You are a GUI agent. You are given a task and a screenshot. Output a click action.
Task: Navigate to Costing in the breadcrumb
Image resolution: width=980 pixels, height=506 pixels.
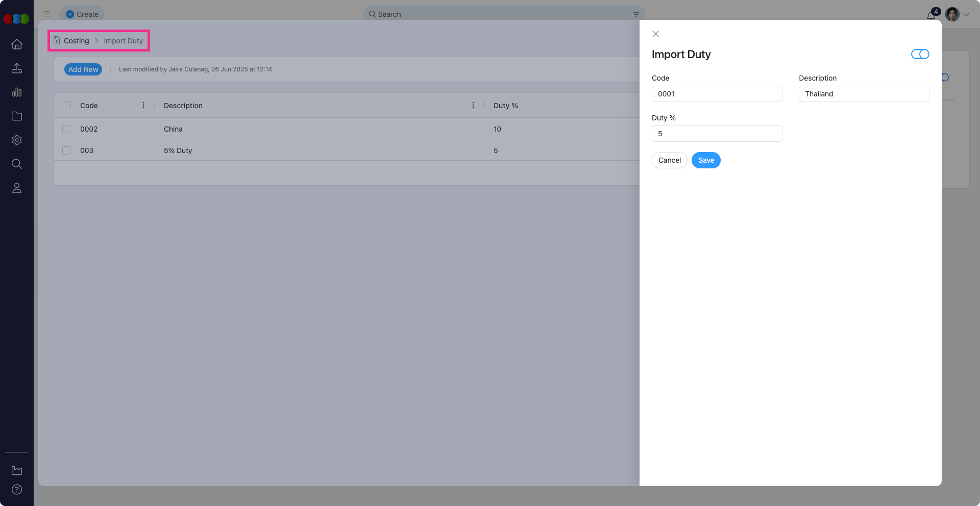[x=76, y=41]
